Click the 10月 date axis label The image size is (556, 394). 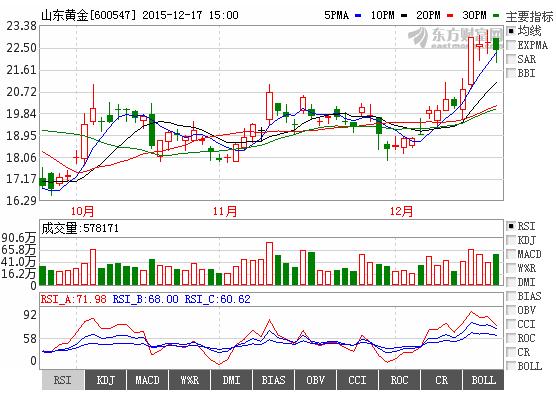pos(82,211)
